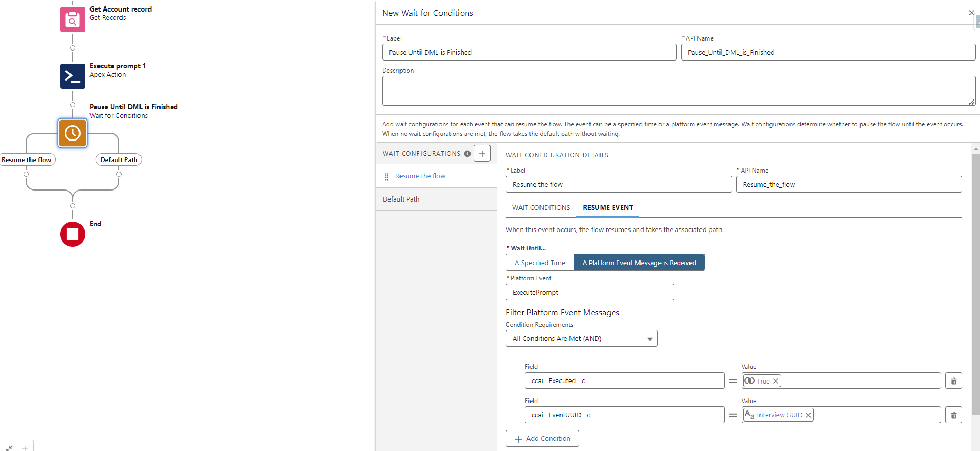Click the Wait Configurations info icon
This screenshot has height=451, width=980.
tap(467, 154)
